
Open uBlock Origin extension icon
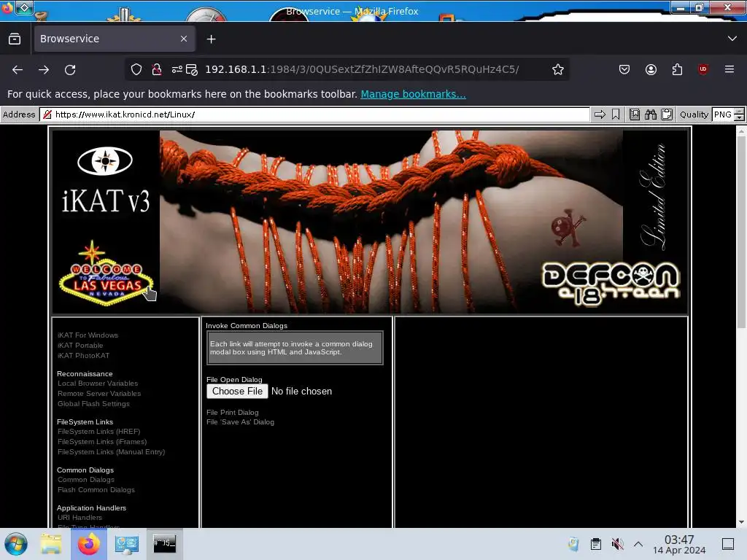click(x=703, y=69)
